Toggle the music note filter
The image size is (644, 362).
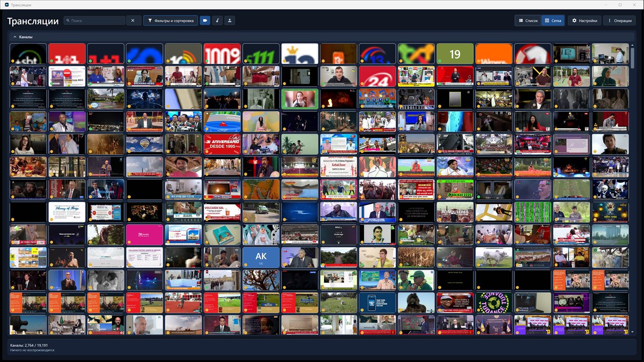pyautogui.click(x=217, y=21)
